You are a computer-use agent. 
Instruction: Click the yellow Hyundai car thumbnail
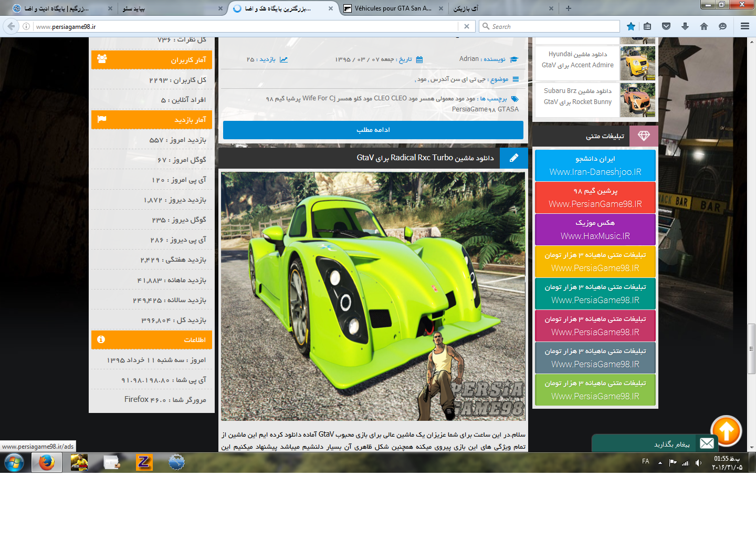coord(637,63)
